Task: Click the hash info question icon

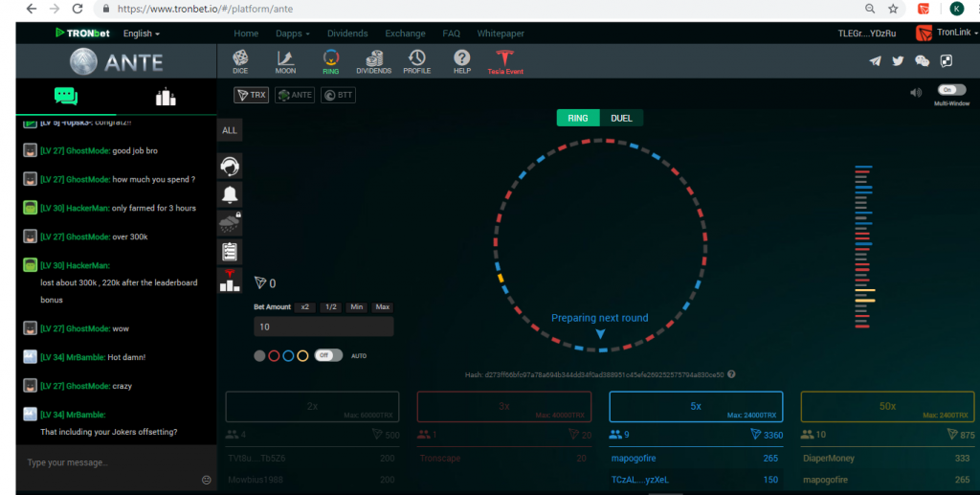Action: 731,374
